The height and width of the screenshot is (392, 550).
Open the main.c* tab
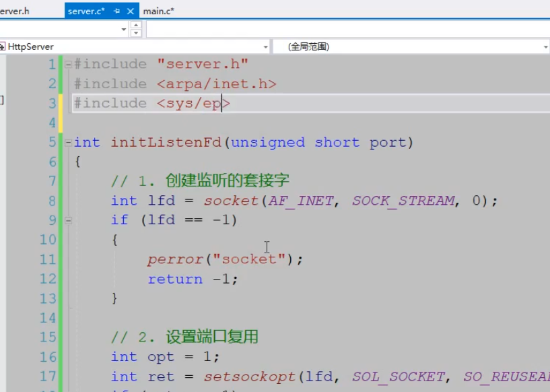click(x=159, y=11)
